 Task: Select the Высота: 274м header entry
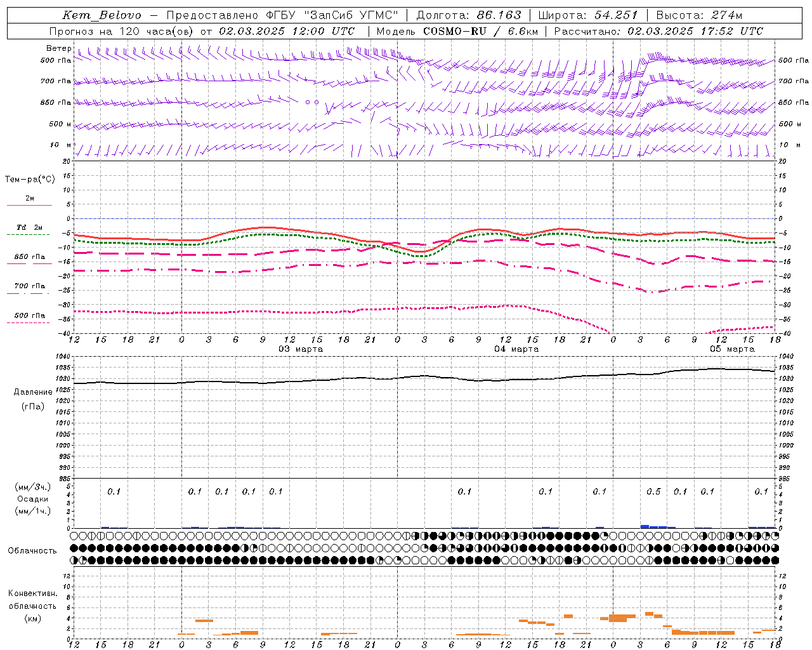(699, 15)
